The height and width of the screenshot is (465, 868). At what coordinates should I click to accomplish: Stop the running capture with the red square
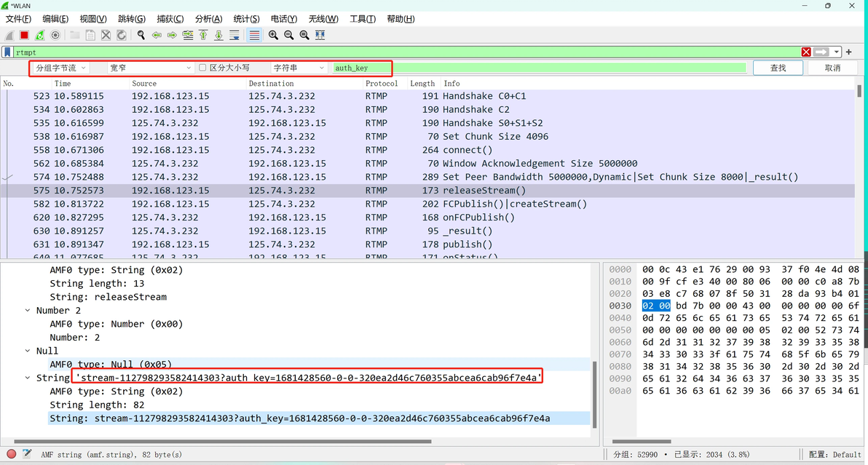[24, 35]
